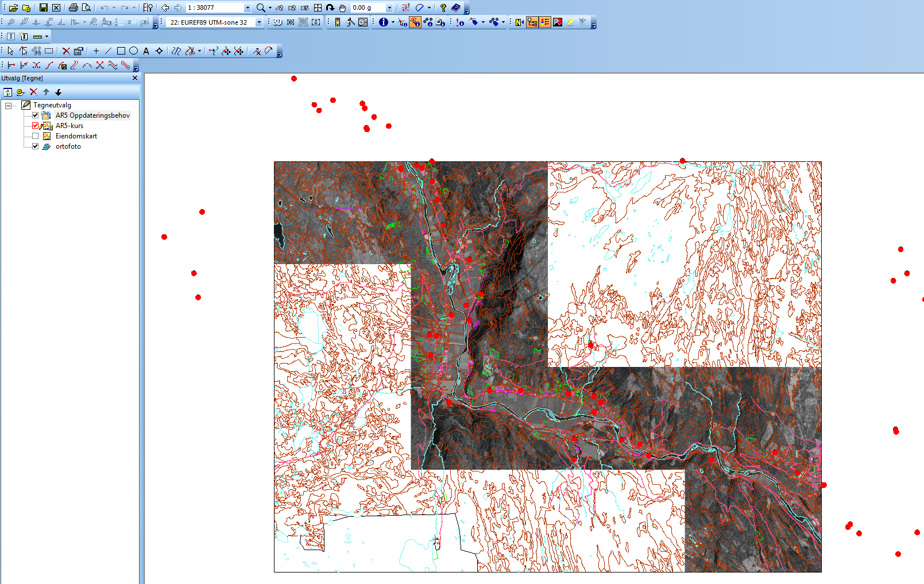The width and height of the screenshot is (924, 584).
Task: Click refresh icon in Utvalg panel
Action: tap(8, 92)
